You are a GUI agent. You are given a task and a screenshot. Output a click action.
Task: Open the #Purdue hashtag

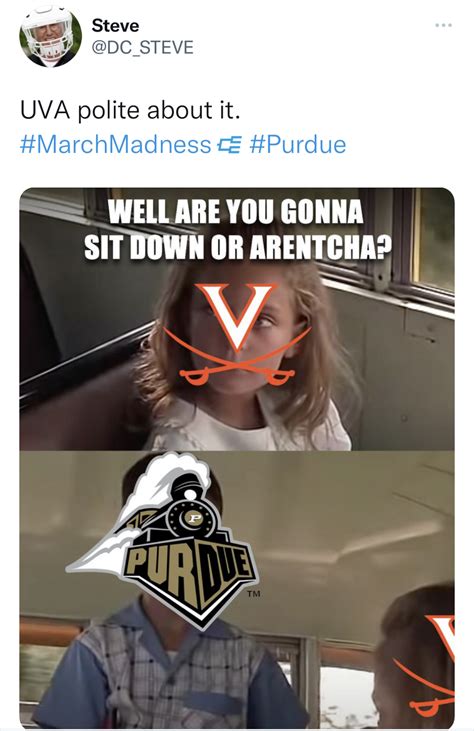[x=298, y=145]
